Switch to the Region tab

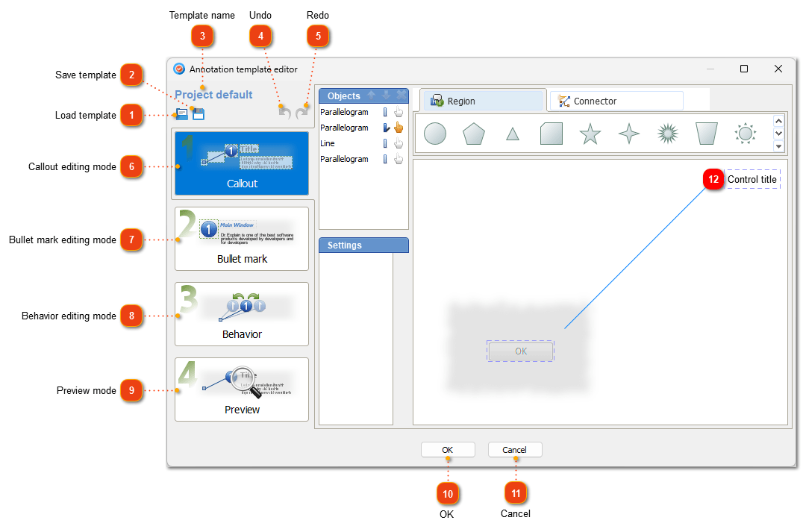point(483,100)
